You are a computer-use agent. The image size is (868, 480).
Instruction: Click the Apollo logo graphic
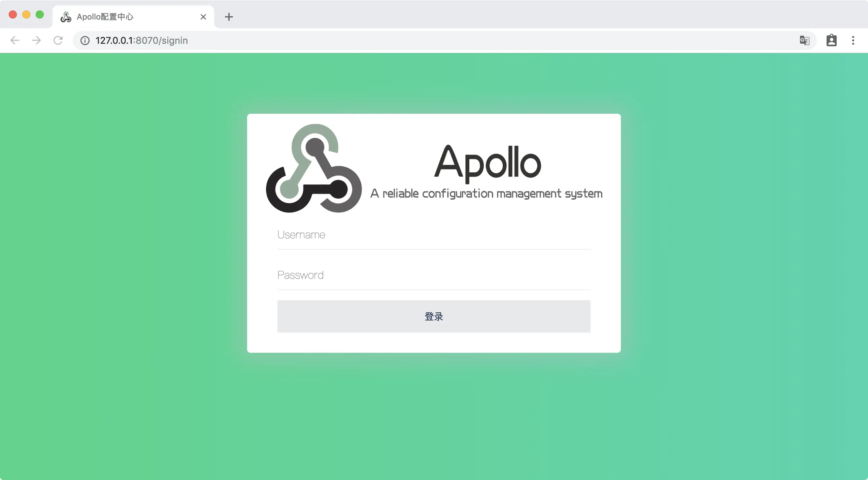[314, 168]
